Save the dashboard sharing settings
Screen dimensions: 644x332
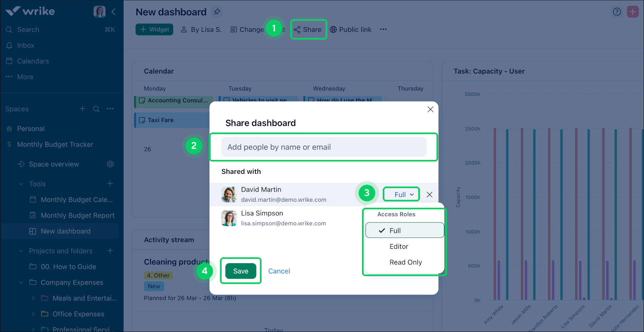(x=241, y=271)
